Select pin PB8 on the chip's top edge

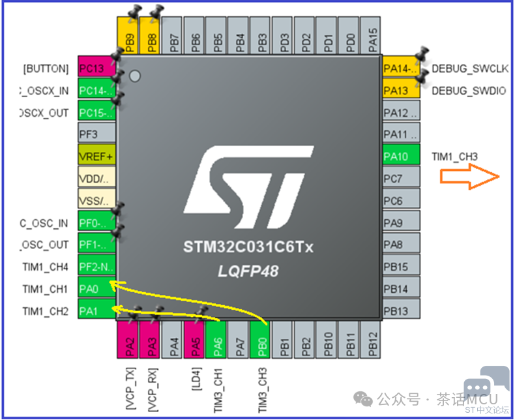[x=150, y=36]
